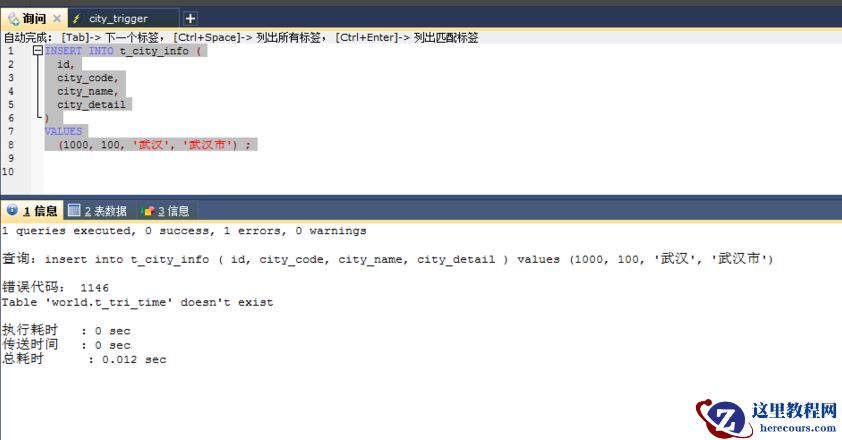Viewport: 842px width, 440px height.
Task: Click the id column on line 2
Action: coord(66,64)
